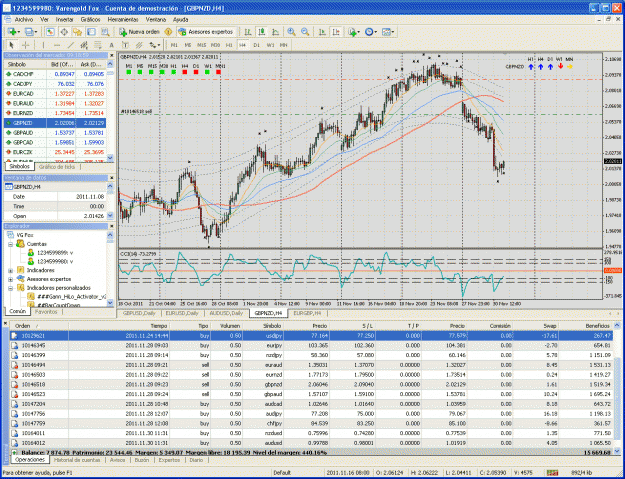Open the Herramientas menu
Image resolution: width=625 pixels, height=479 pixels.
click(x=123, y=20)
